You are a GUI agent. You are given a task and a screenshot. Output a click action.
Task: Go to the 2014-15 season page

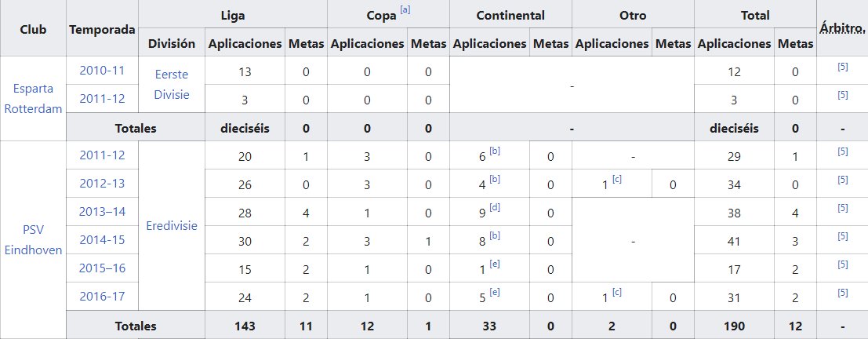tap(102, 240)
